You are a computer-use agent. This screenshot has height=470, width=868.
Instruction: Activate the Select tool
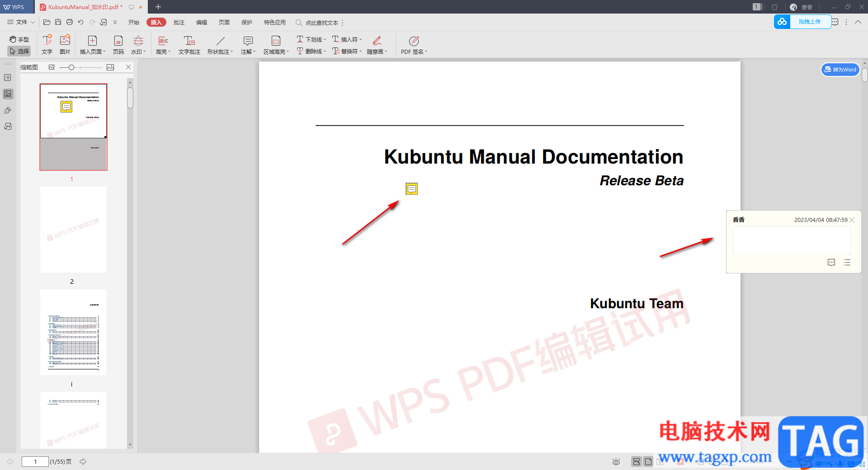click(19, 51)
